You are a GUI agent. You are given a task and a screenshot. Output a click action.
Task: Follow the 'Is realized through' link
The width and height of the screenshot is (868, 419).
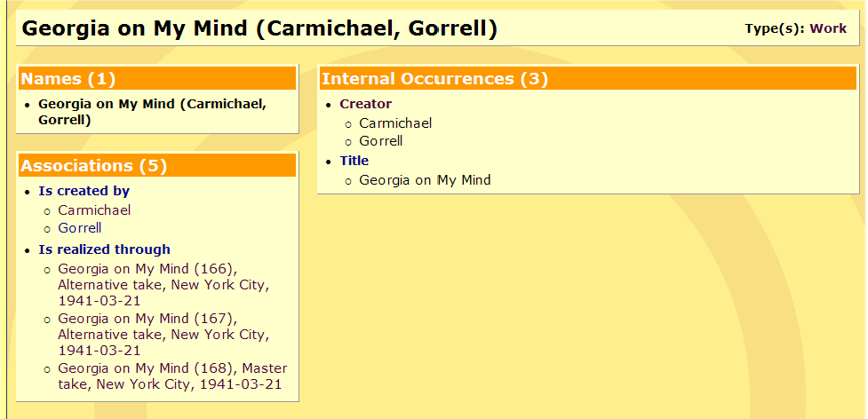(x=104, y=249)
